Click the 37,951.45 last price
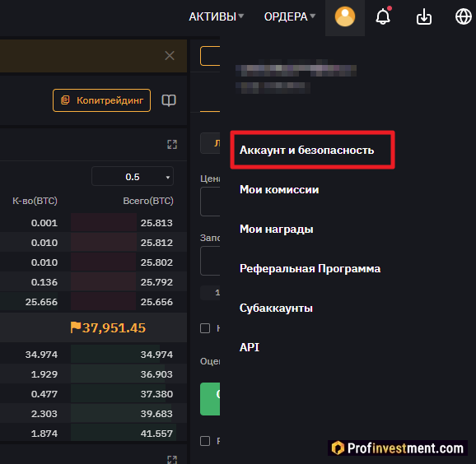Image resolution: width=476 pixels, height=464 pixels. [114, 327]
